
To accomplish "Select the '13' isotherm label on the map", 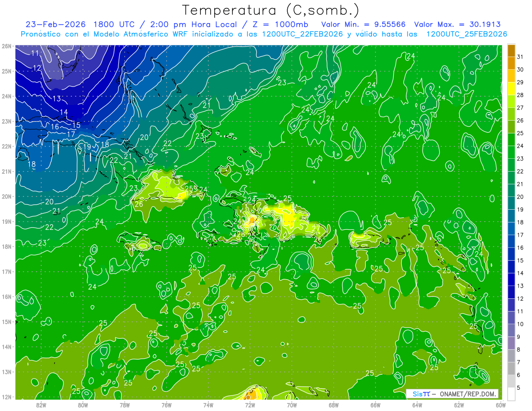I will [x=57, y=99].
